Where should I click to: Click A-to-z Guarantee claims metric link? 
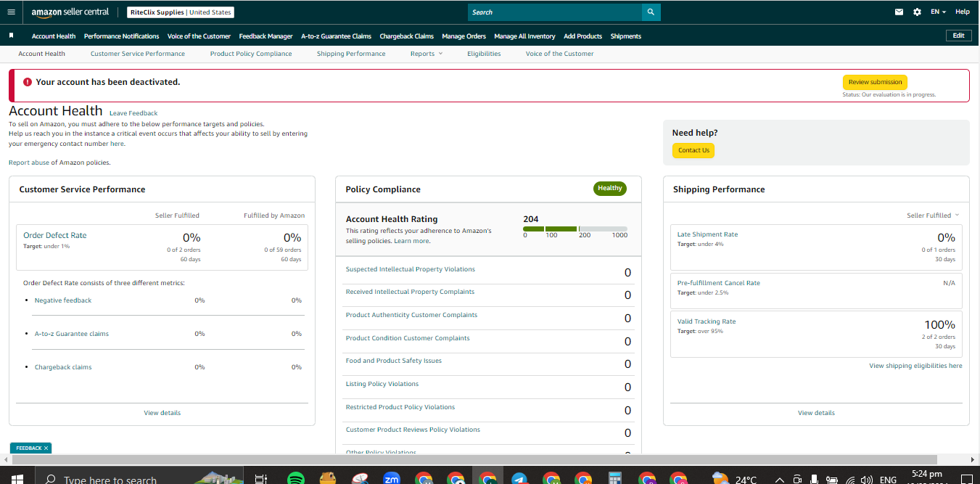(x=72, y=334)
